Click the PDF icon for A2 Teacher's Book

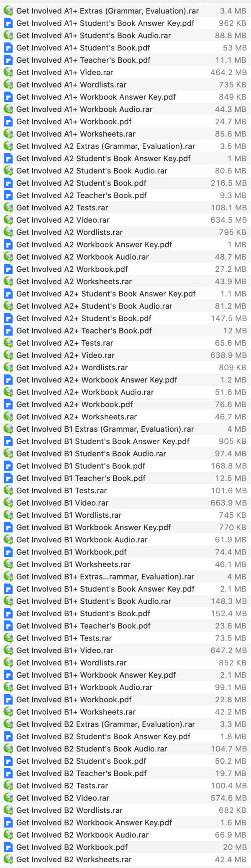(x=8, y=195)
